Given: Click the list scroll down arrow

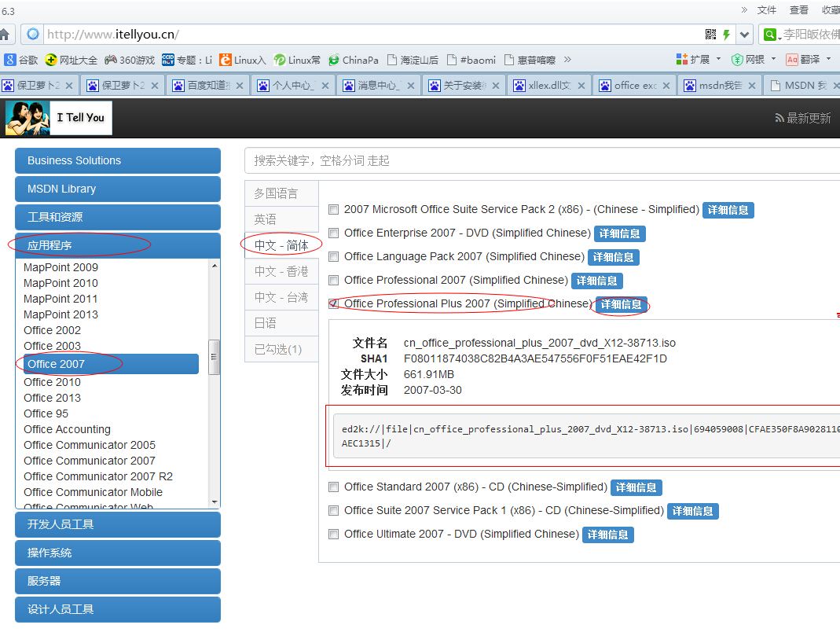Looking at the screenshot, I should (215, 502).
